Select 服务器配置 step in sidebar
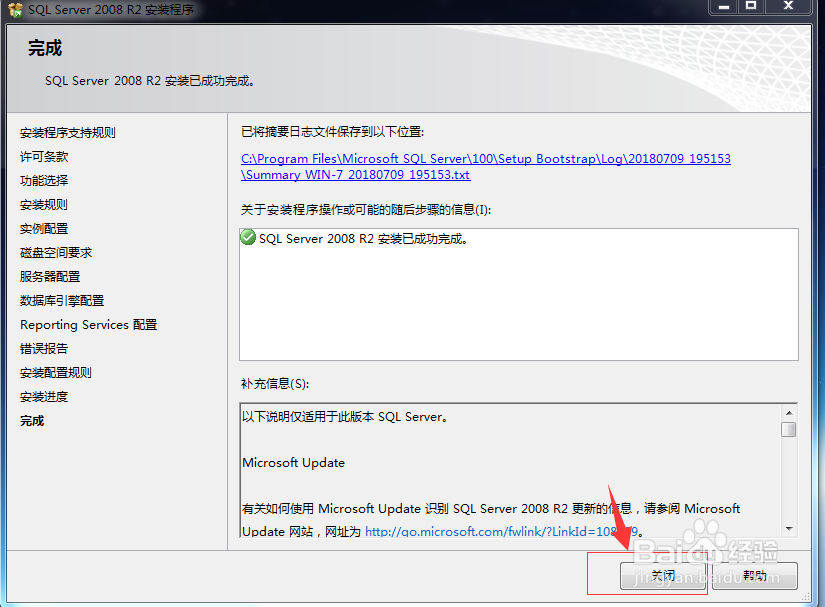This screenshot has height=607, width=825. pos(50,277)
